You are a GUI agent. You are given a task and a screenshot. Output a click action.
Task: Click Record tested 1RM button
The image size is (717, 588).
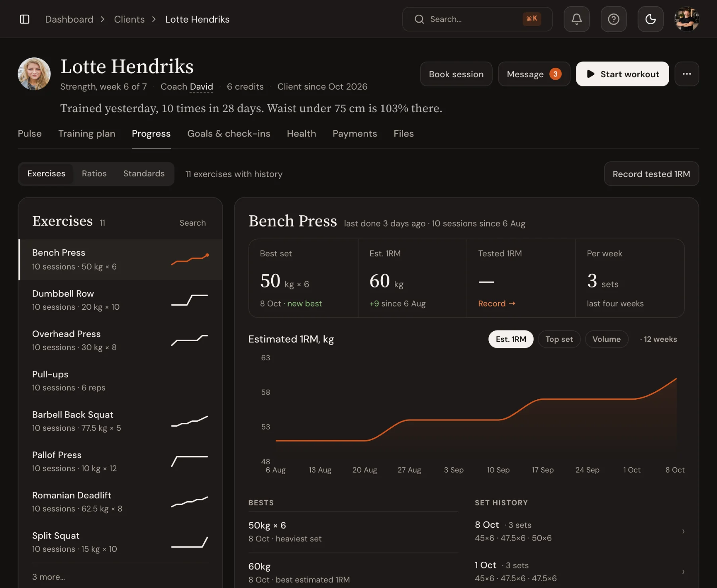(x=651, y=174)
